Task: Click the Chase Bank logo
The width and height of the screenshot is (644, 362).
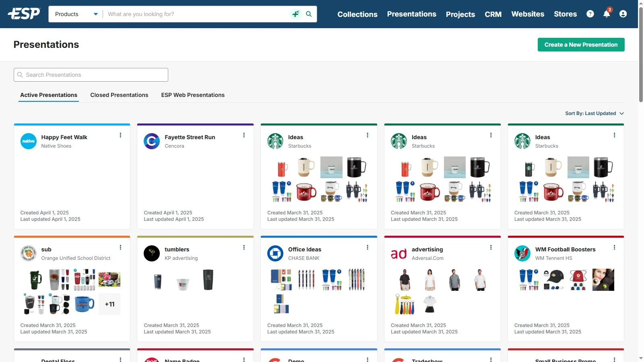Action: [x=275, y=253]
